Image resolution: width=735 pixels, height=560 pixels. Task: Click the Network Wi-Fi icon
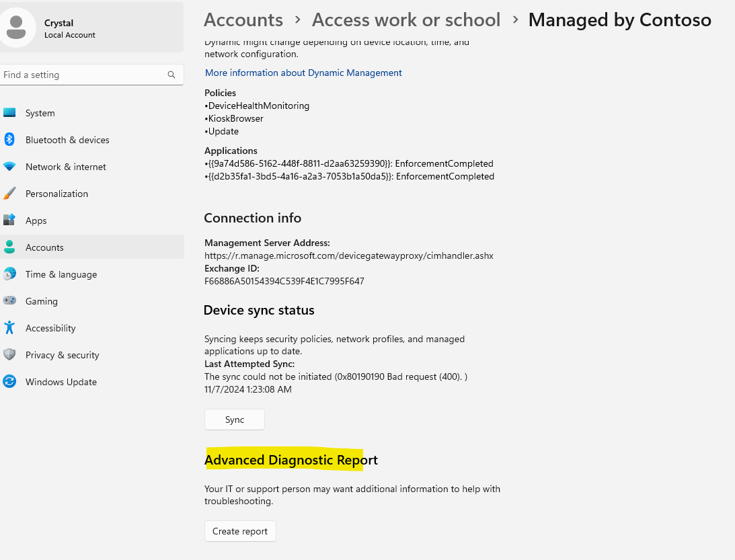pos(9,166)
